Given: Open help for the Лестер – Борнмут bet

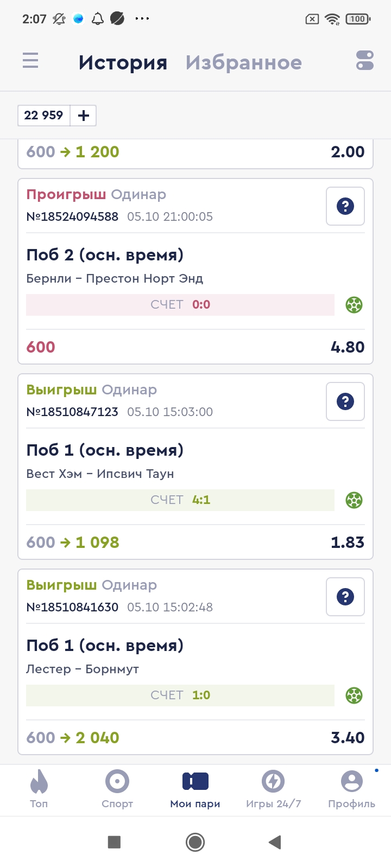Looking at the screenshot, I should (x=345, y=597).
